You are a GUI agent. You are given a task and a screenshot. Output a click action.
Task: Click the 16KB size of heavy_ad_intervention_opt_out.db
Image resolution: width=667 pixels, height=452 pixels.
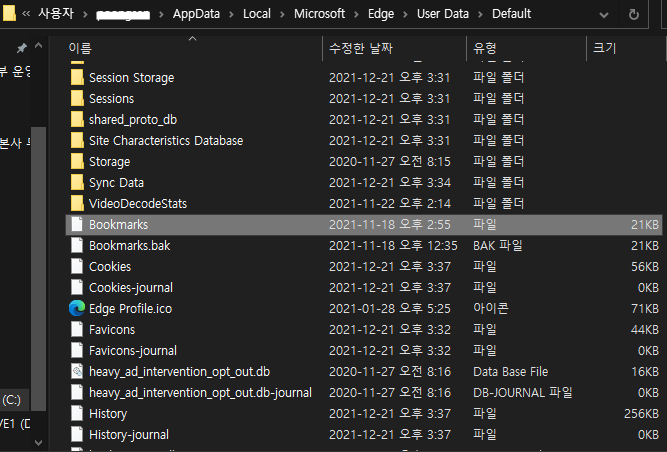[x=645, y=372]
